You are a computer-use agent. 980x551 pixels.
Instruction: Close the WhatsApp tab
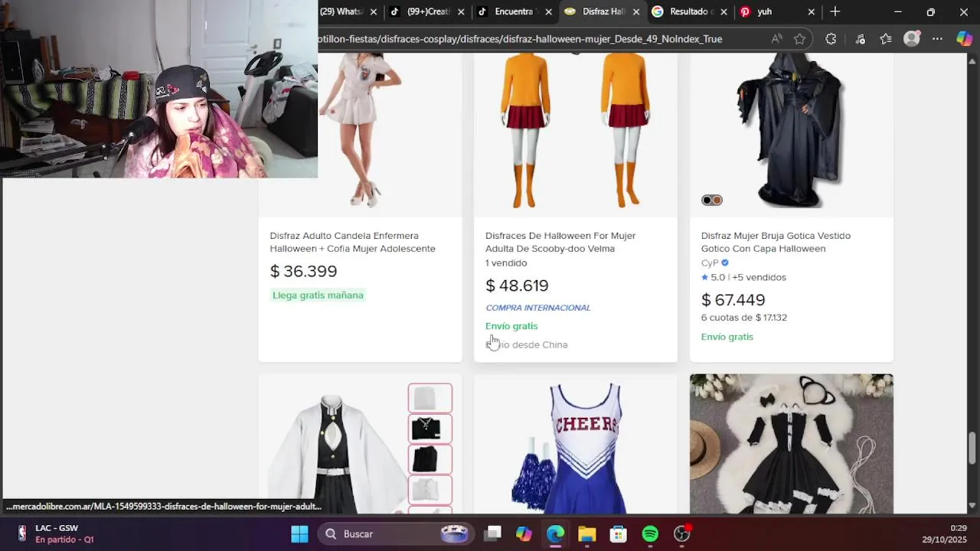coord(374,11)
